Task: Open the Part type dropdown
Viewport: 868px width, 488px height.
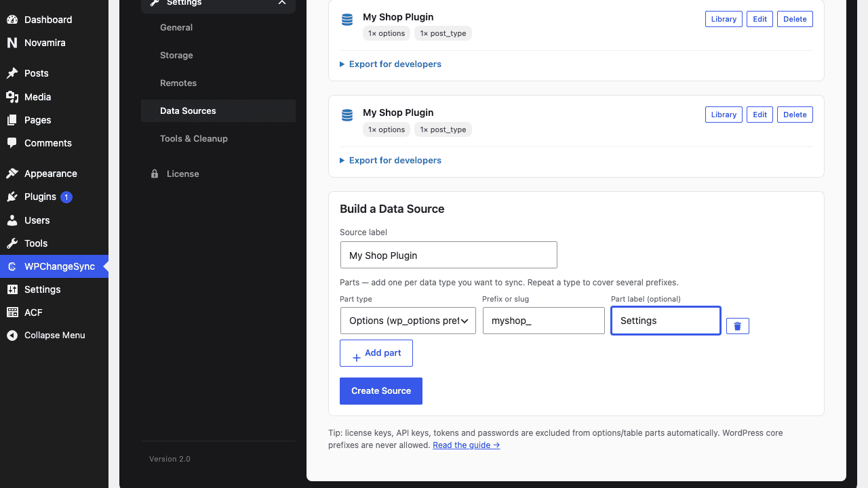Action: click(408, 321)
